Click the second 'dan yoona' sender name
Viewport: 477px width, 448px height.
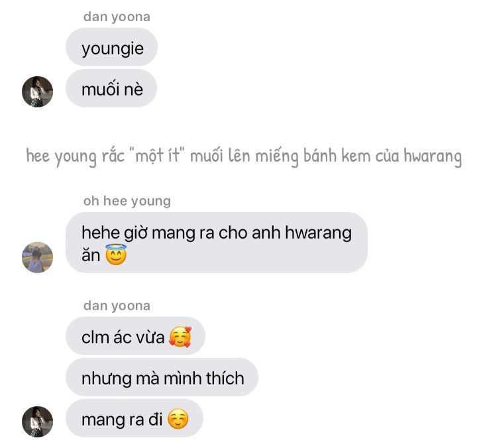117,306
